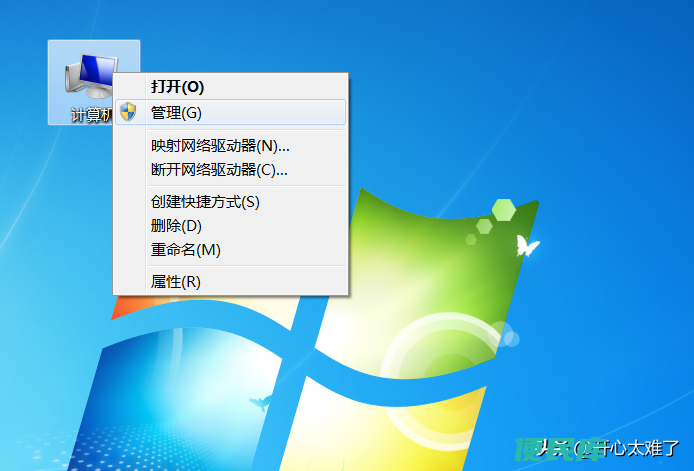Click the blue pane of the Windows logo

click(177, 398)
